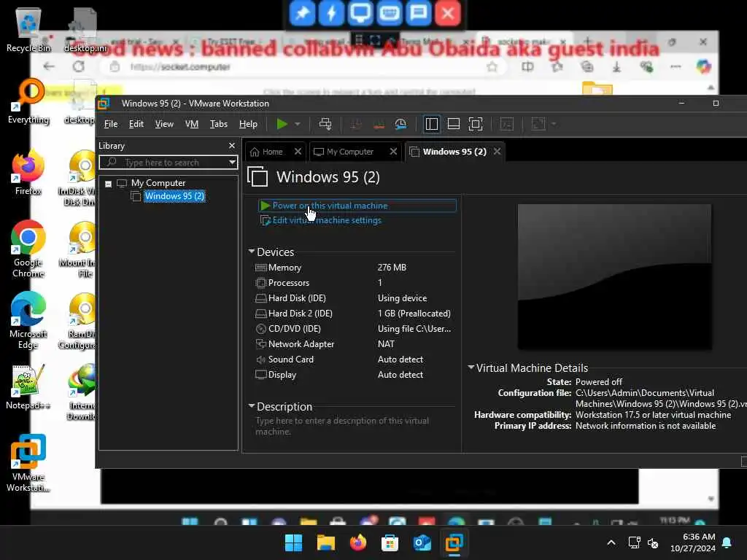
Task: Close the Home tab
Action: pos(298,152)
